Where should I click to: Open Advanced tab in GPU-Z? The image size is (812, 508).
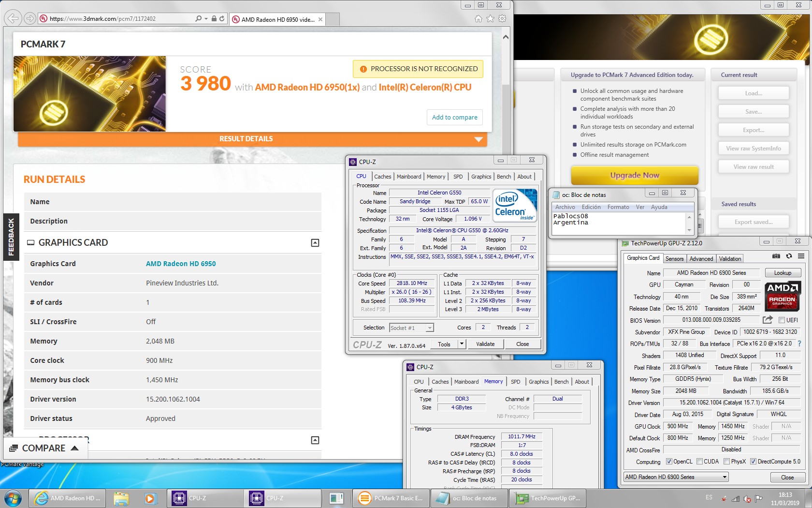[701, 259]
